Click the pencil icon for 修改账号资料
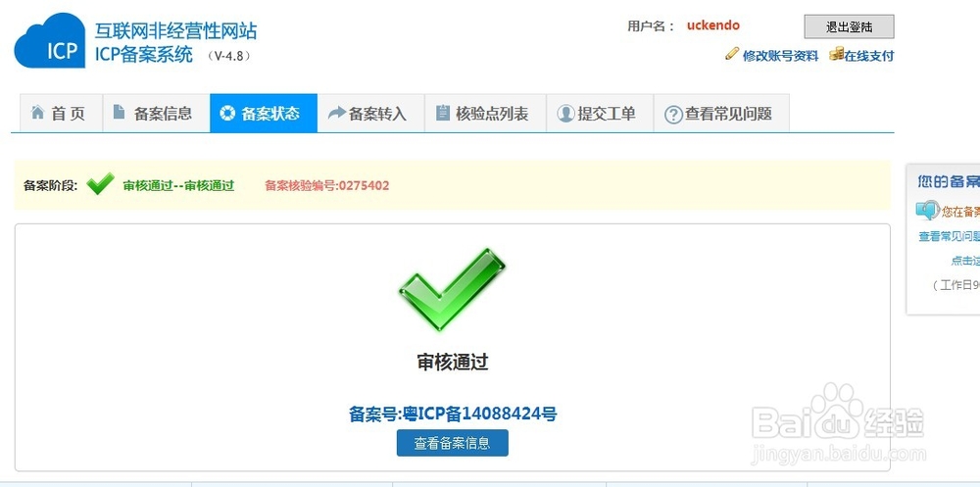980x487 pixels. tap(732, 54)
